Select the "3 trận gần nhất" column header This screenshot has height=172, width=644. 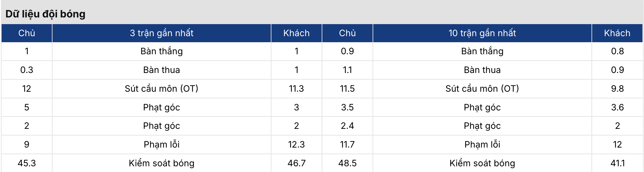coord(161,33)
